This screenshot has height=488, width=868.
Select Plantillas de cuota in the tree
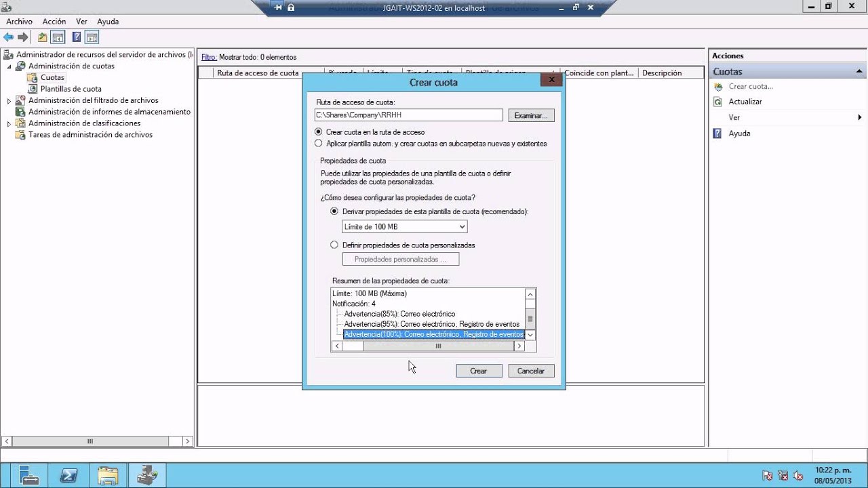pos(71,89)
